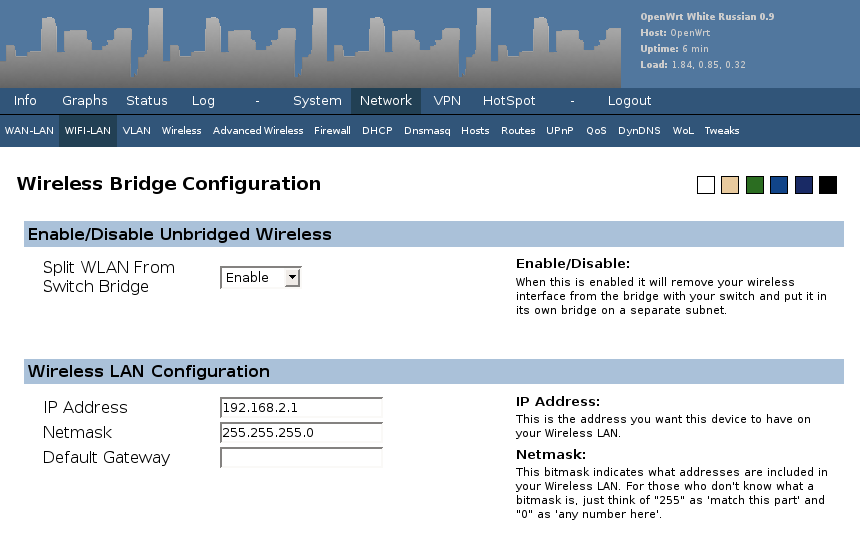Viewport: 860px width, 540px height.
Task: Switch to the Firewall tab
Action: 332,131
